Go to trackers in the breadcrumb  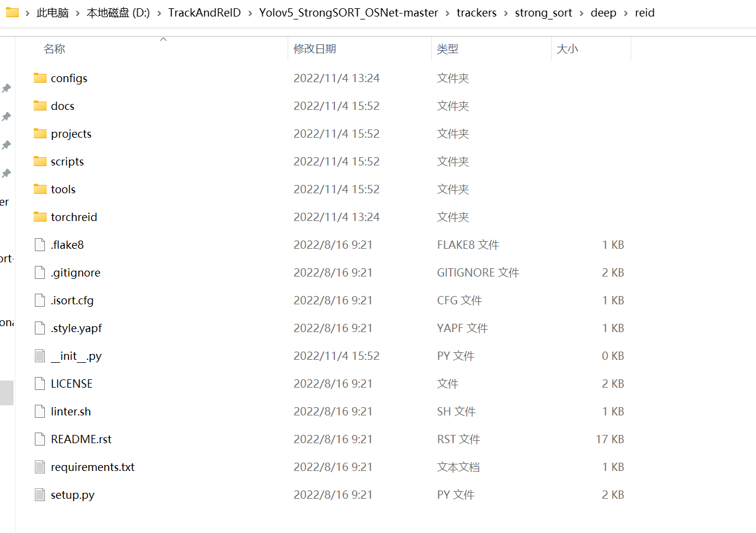(x=477, y=12)
